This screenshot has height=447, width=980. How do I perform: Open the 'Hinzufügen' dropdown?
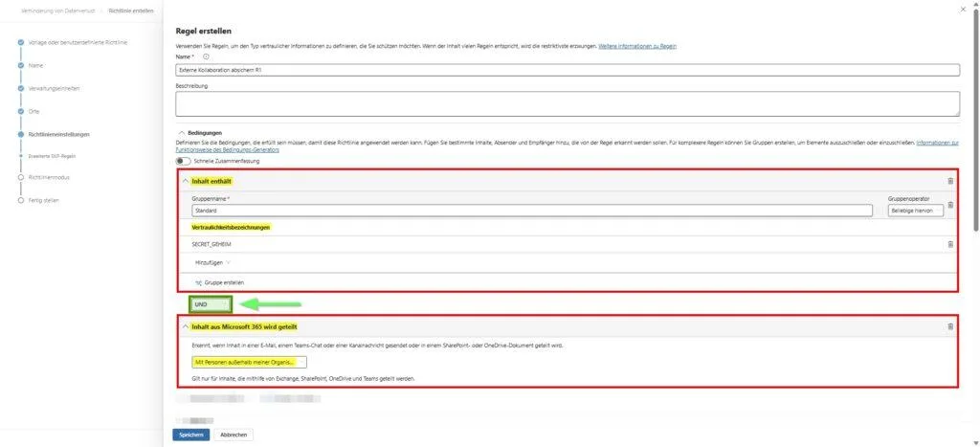(x=212, y=261)
